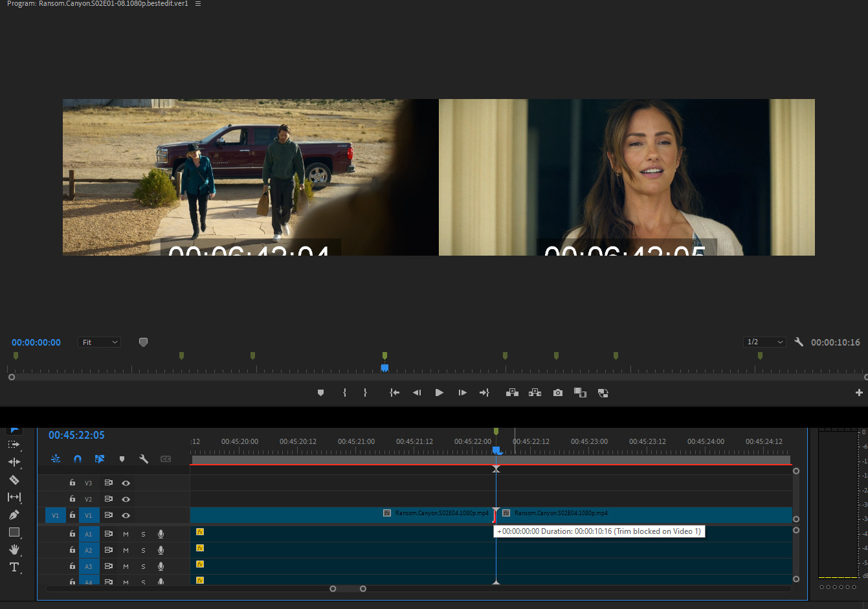This screenshot has width=868, height=609.
Task: Toggle track targeting for V3
Action: [x=89, y=483]
